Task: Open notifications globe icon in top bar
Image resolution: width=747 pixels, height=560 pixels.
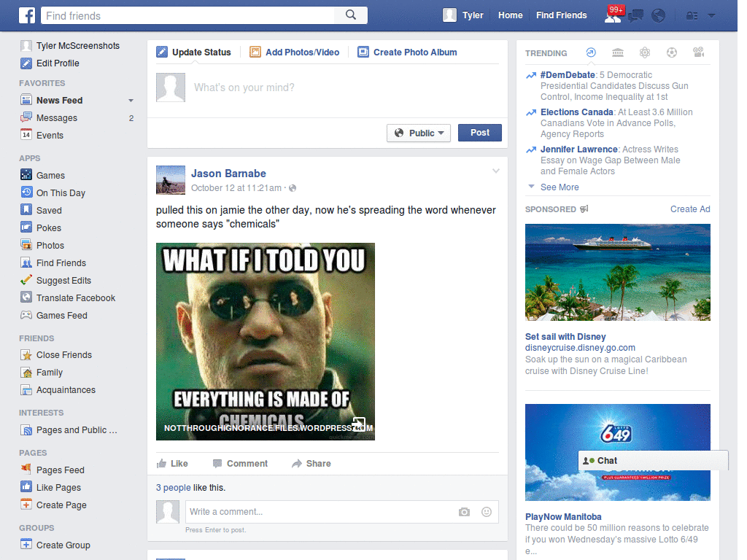Action: click(659, 16)
